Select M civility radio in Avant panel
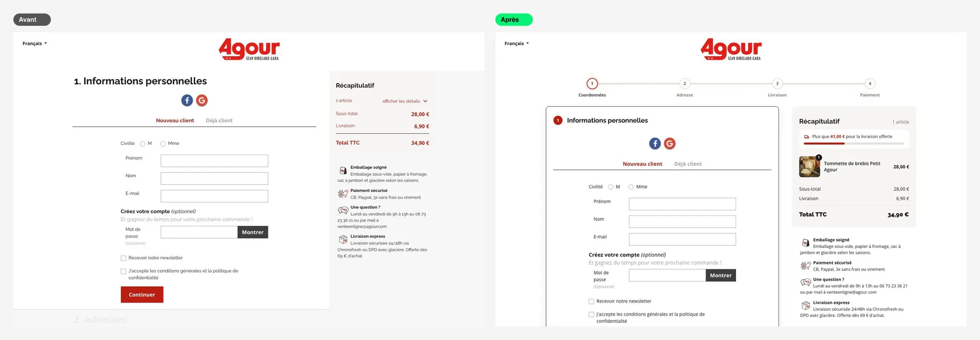This screenshot has height=340, width=980. point(143,144)
